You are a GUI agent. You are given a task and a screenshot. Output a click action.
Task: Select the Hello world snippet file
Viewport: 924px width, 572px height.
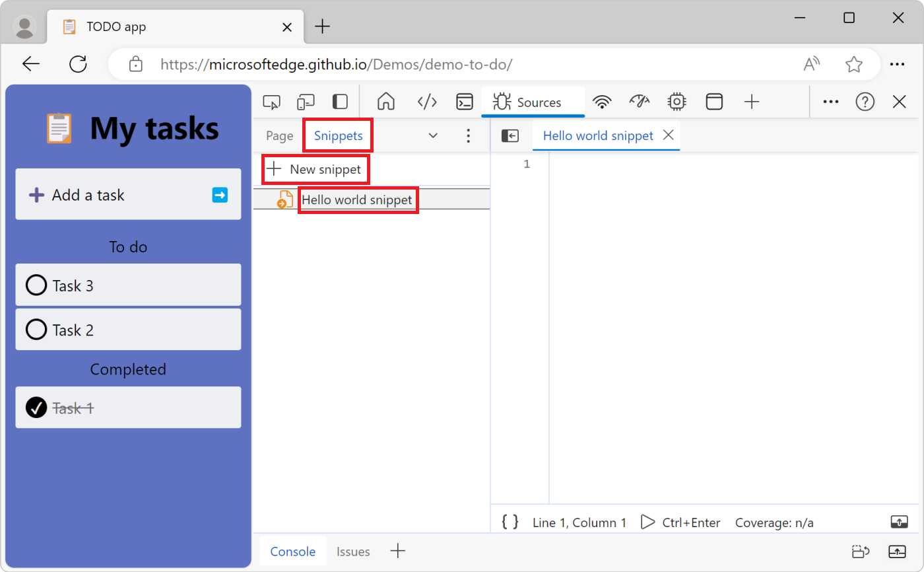tap(358, 199)
